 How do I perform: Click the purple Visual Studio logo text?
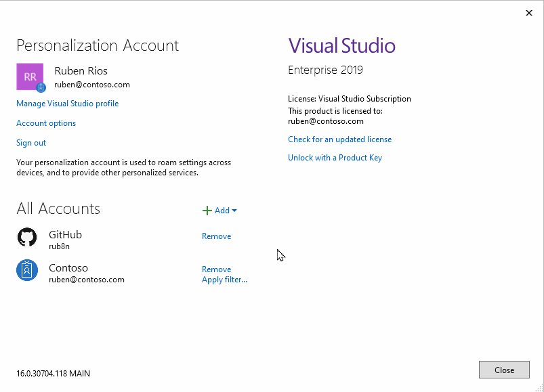pyautogui.click(x=341, y=45)
